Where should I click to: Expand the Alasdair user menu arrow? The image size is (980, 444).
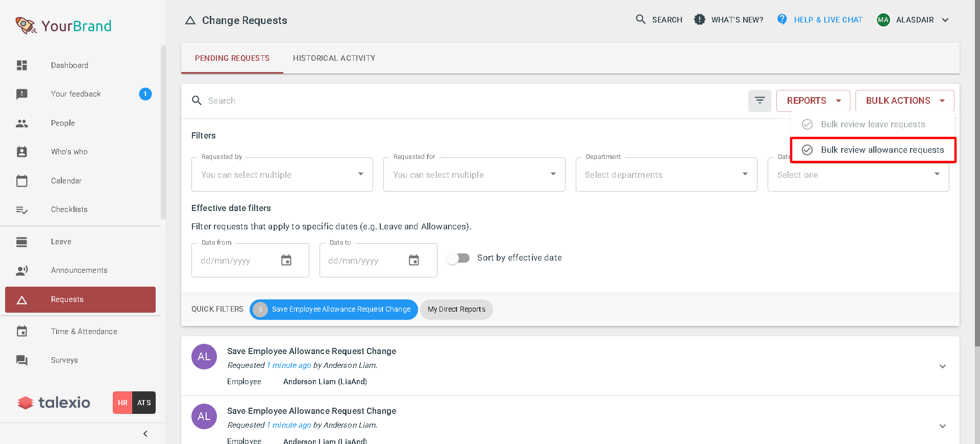(x=945, y=20)
